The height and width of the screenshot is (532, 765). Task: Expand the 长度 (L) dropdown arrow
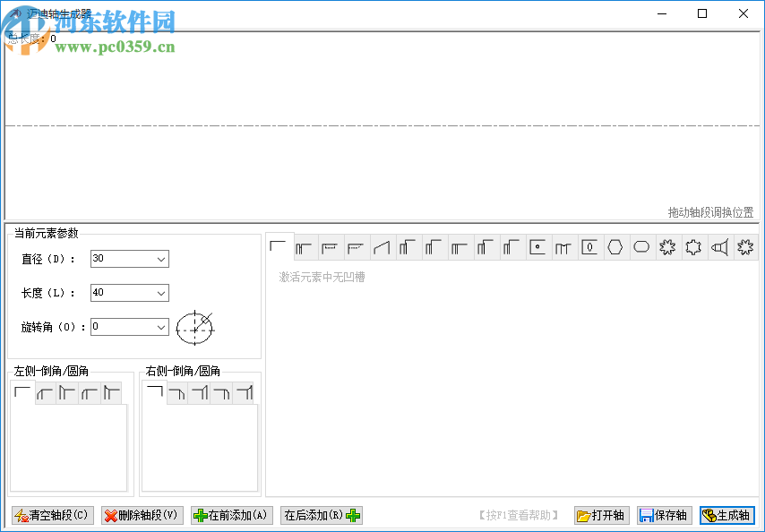(x=161, y=293)
